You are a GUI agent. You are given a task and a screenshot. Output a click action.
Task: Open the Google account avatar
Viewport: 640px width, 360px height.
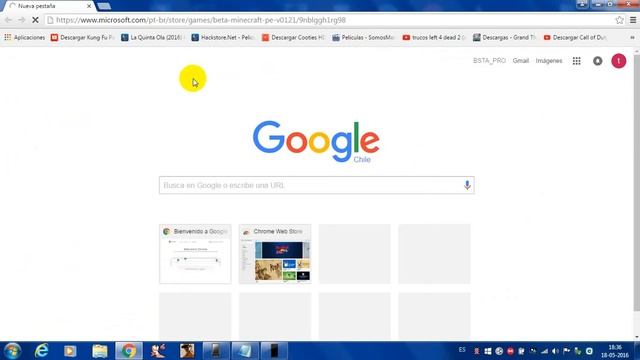618,61
